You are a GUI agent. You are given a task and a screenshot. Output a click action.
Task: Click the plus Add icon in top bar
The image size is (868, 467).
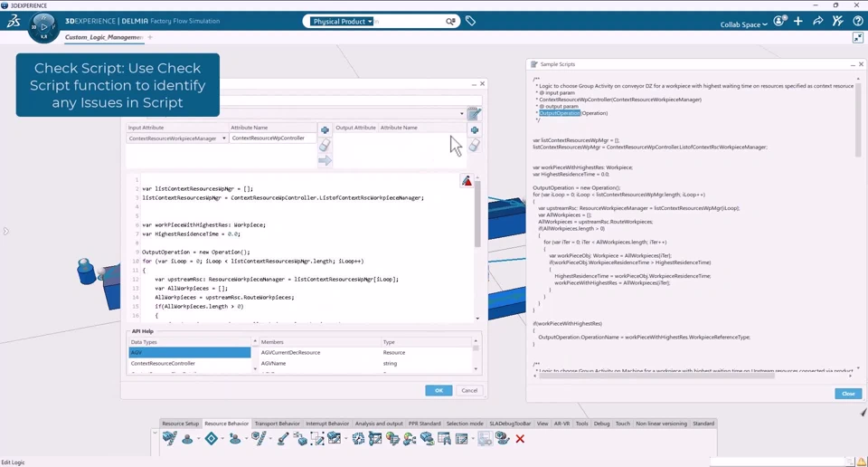tap(798, 21)
